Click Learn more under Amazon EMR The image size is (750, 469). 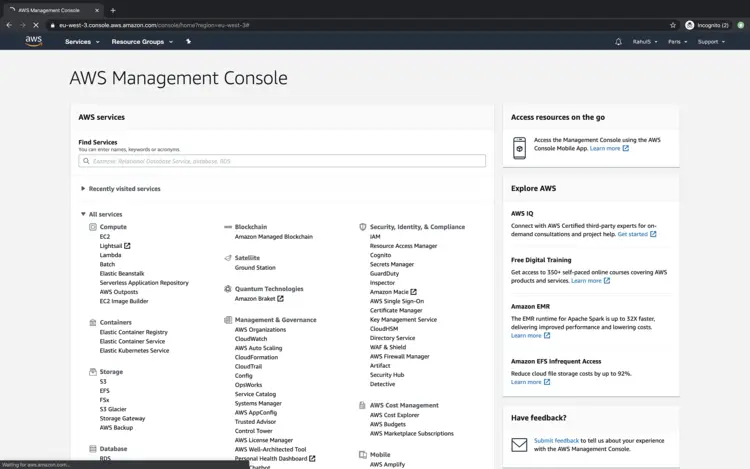(x=530, y=336)
